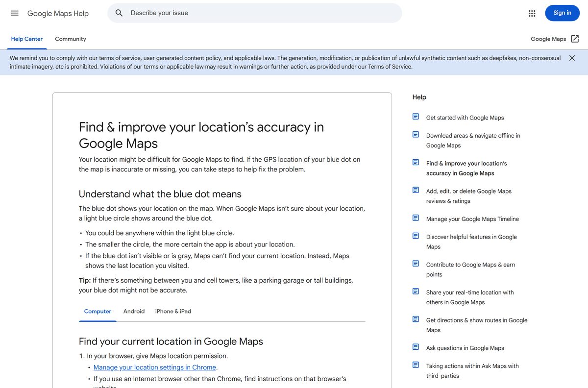The width and height of the screenshot is (588, 388).
Task: Click the search magnifier icon
Action: pos(119,13)
